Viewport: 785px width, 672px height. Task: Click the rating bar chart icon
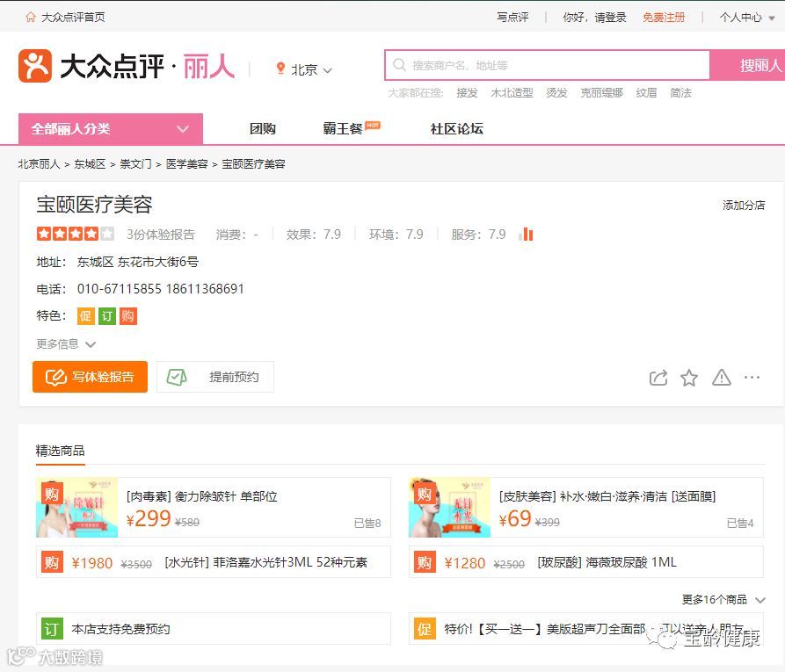527,235
